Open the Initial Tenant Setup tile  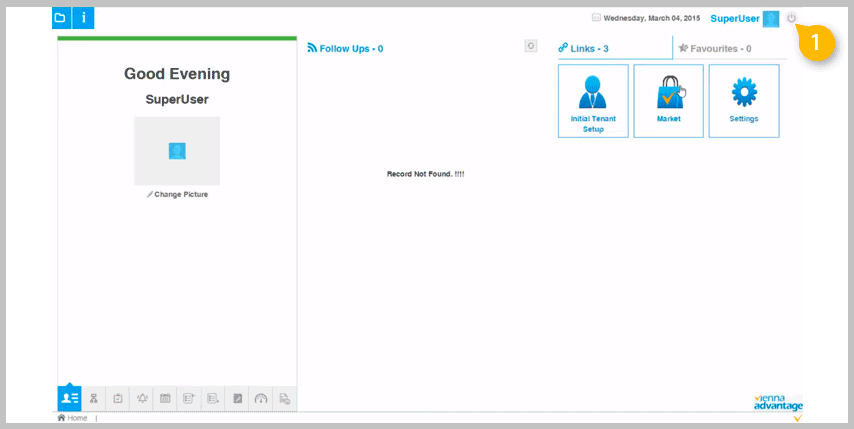point(593,101)
